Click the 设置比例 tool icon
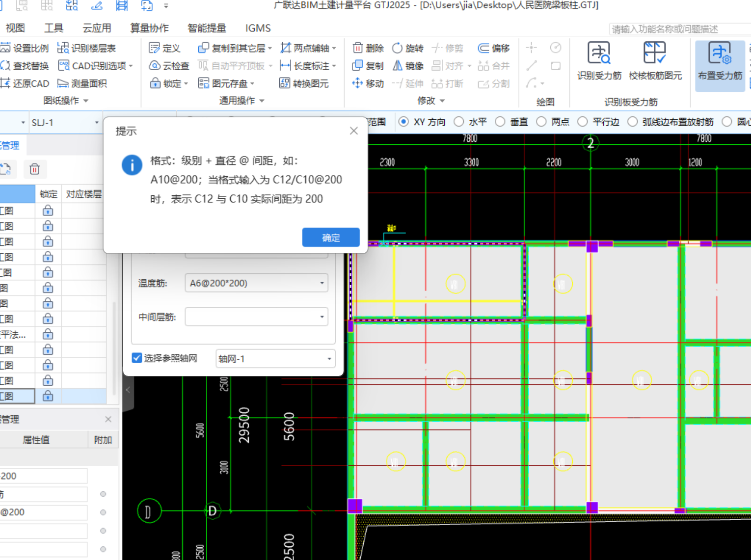This screenshot has width=751, height=560. click(x=5, y=48)
